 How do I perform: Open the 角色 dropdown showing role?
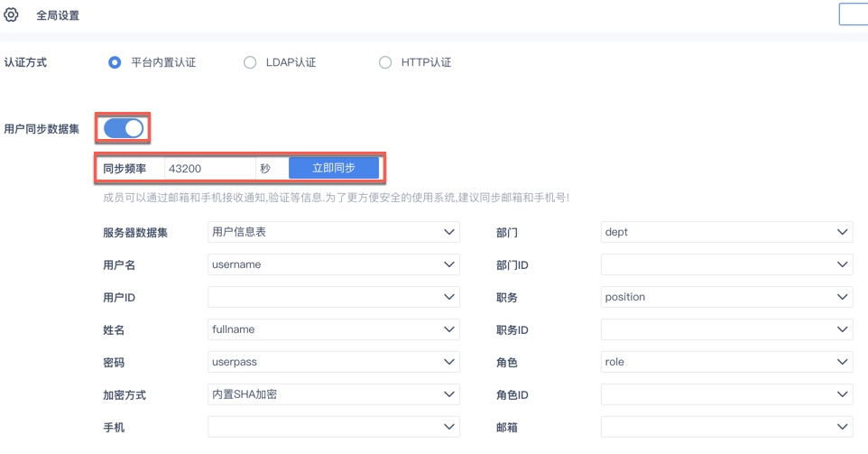pyautogui.click(x=726, y=362)
